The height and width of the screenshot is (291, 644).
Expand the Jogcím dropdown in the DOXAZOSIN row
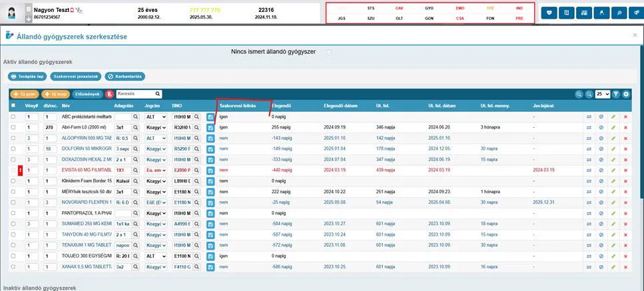coord(156,160)
